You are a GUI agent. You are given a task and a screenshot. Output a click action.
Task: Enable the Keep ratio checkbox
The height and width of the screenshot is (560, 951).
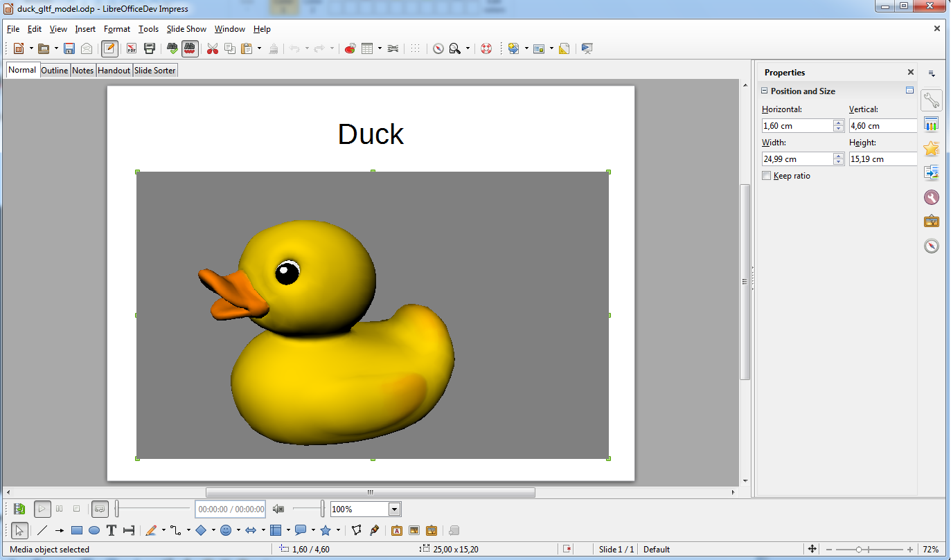(x=766, y=176)
